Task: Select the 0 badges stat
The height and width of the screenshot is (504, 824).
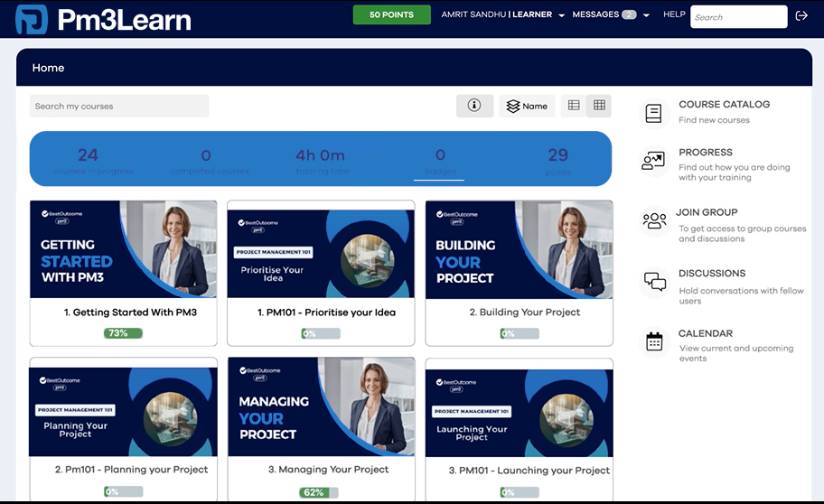Action: [440, 161]
